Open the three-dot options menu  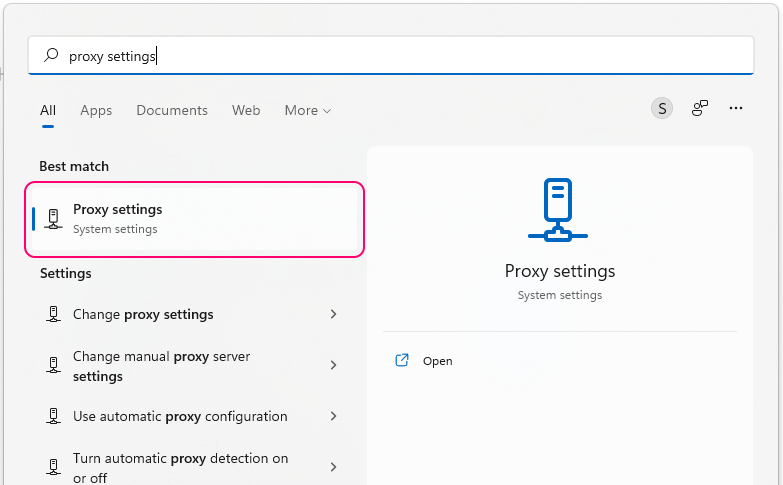737,108
